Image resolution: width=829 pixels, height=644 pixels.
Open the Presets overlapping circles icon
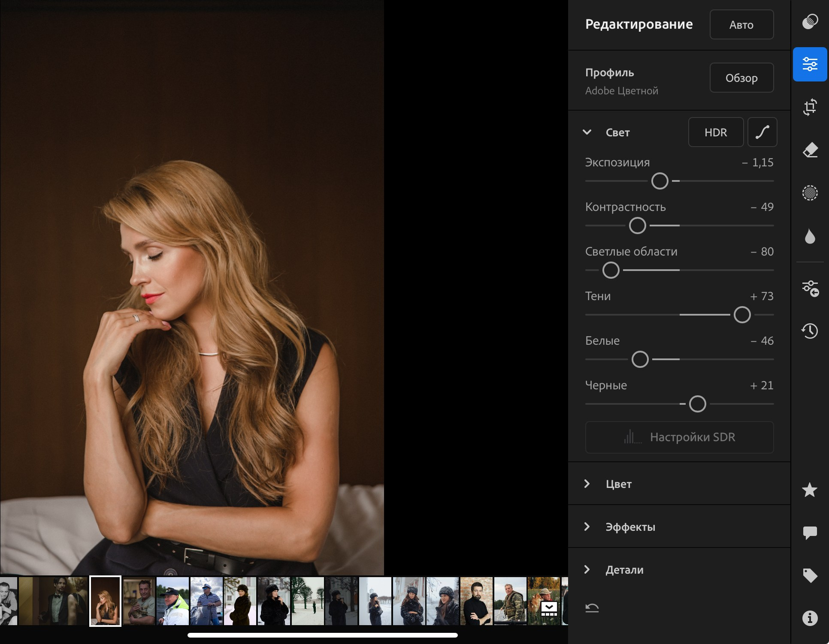click(x=810, y=21)
